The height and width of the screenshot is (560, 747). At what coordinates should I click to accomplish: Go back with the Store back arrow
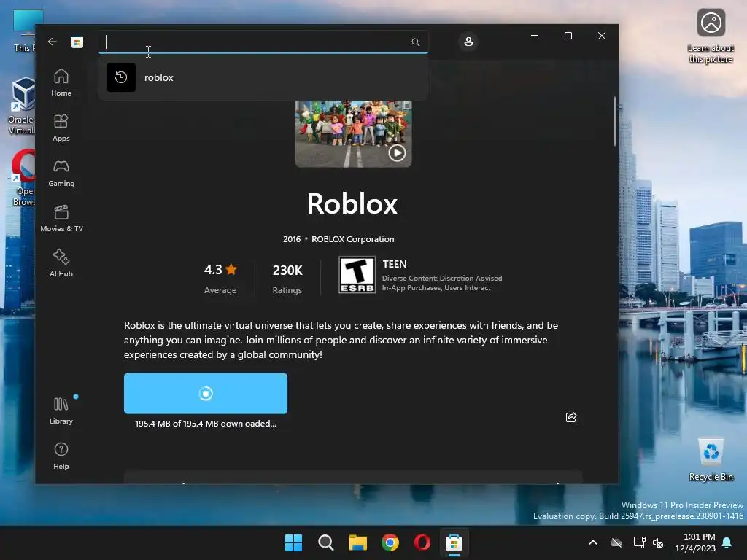tap(53, 42)
